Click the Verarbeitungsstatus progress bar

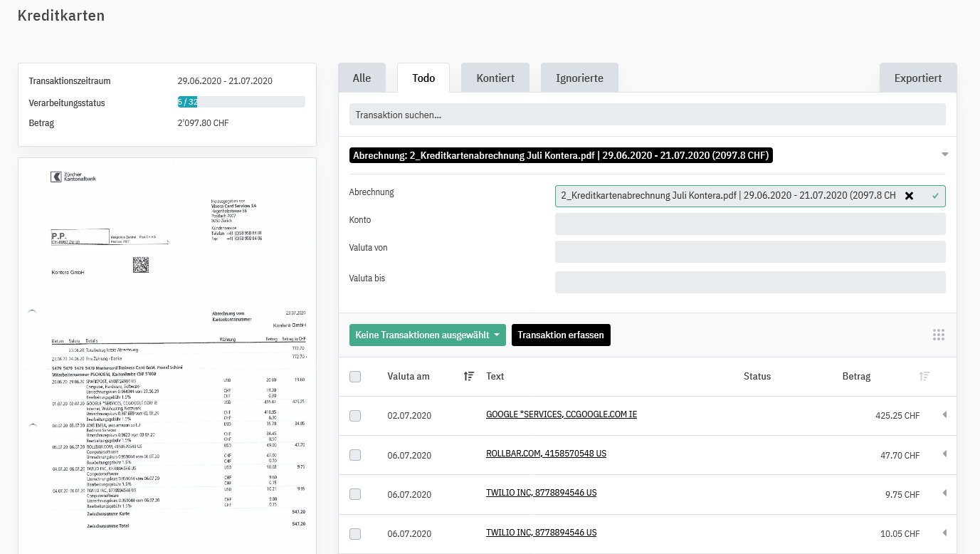(x=241, y=102)
